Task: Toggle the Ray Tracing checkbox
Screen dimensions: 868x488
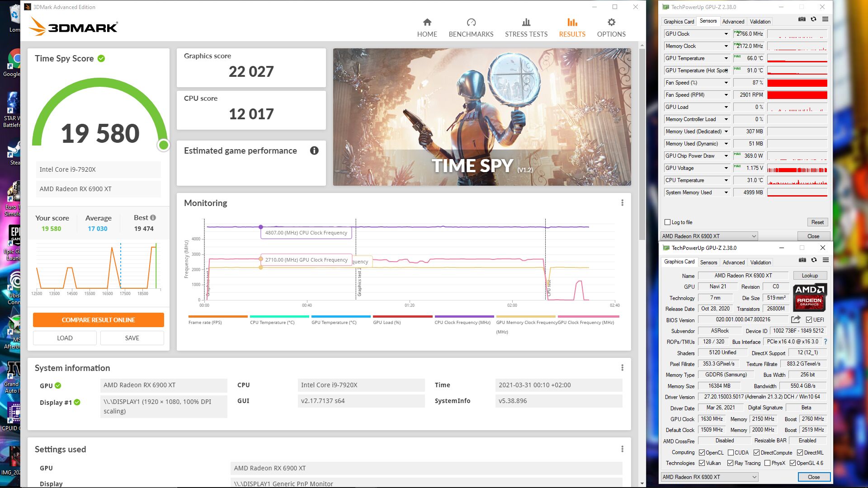Action: pyautogui.click(x=730, y=463)
